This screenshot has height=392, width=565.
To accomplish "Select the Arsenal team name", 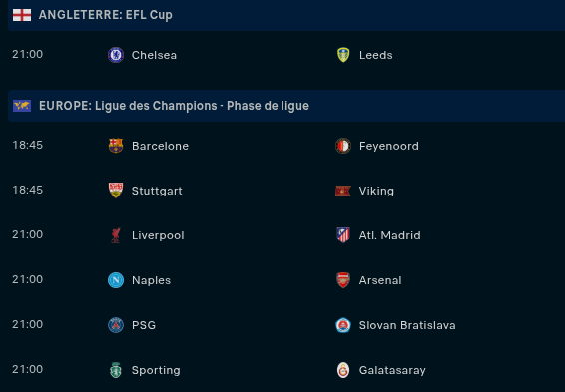I will [x=380, y=280].
